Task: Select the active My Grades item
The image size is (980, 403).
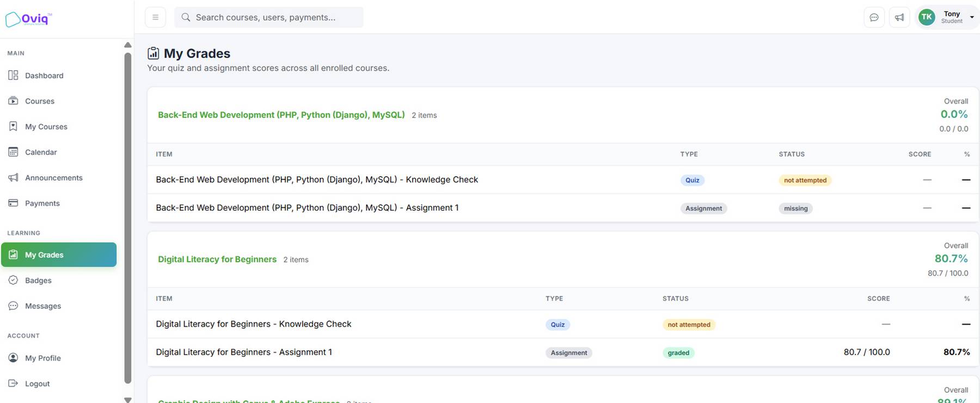Action: point(59,255)
